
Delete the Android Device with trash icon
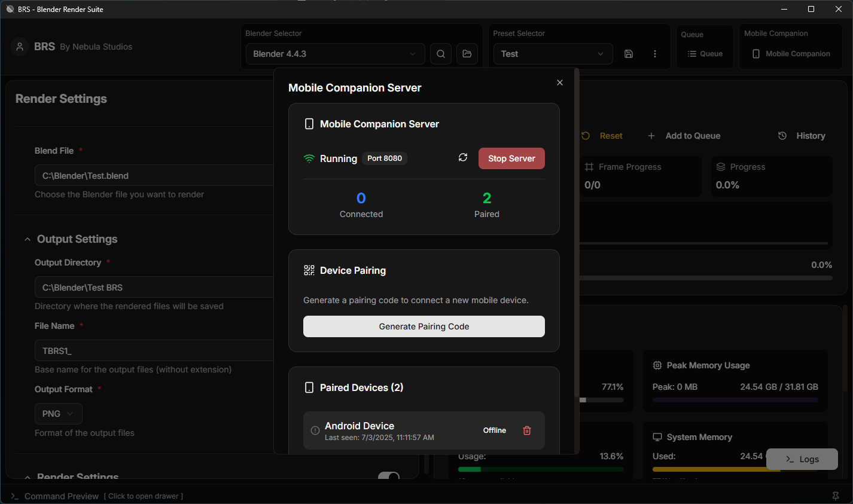click(527, 430)
